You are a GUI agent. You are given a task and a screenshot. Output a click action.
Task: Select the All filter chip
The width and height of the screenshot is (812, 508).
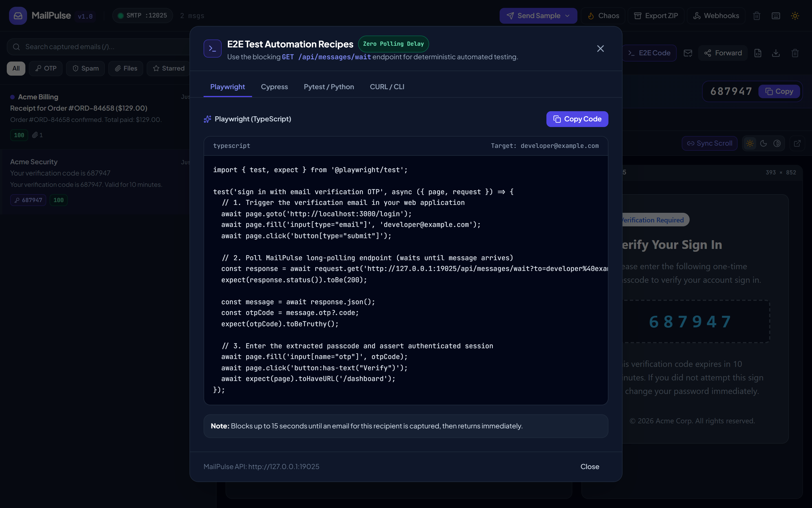click(16, 69)
